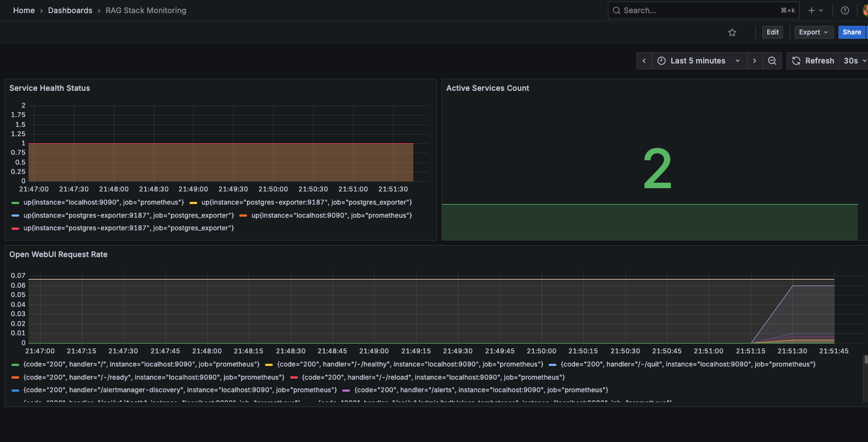Open the help question mark menu
Screen dimensions: 868x442
point(845,10)
